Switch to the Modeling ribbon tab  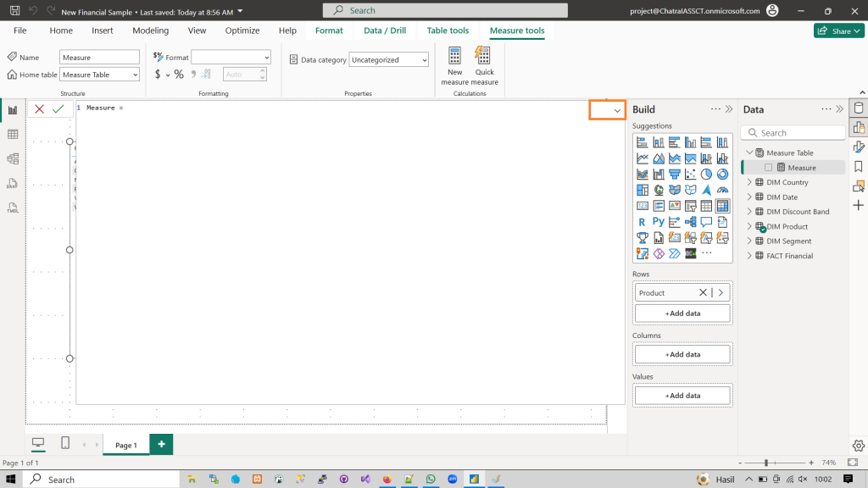coord(150,30)
